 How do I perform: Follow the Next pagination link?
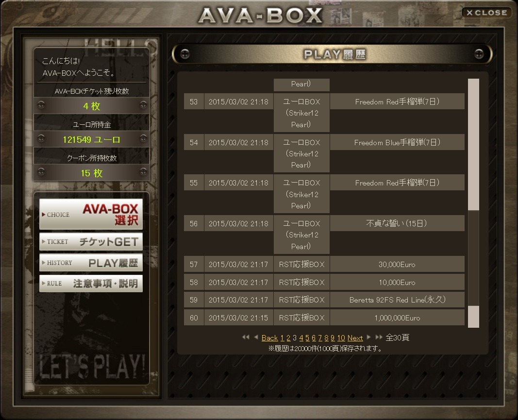(355, 338)
